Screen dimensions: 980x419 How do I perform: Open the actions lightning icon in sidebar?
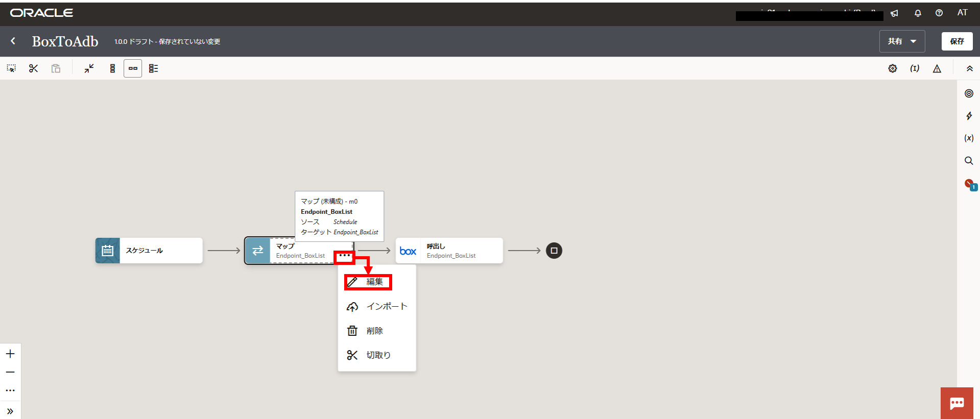point(969,116)
